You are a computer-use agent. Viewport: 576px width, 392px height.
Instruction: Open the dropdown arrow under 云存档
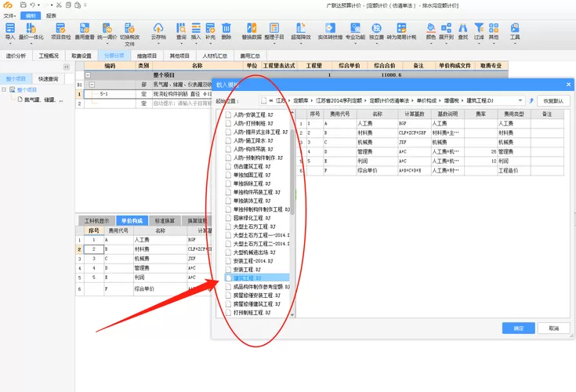tap(158, 44)
